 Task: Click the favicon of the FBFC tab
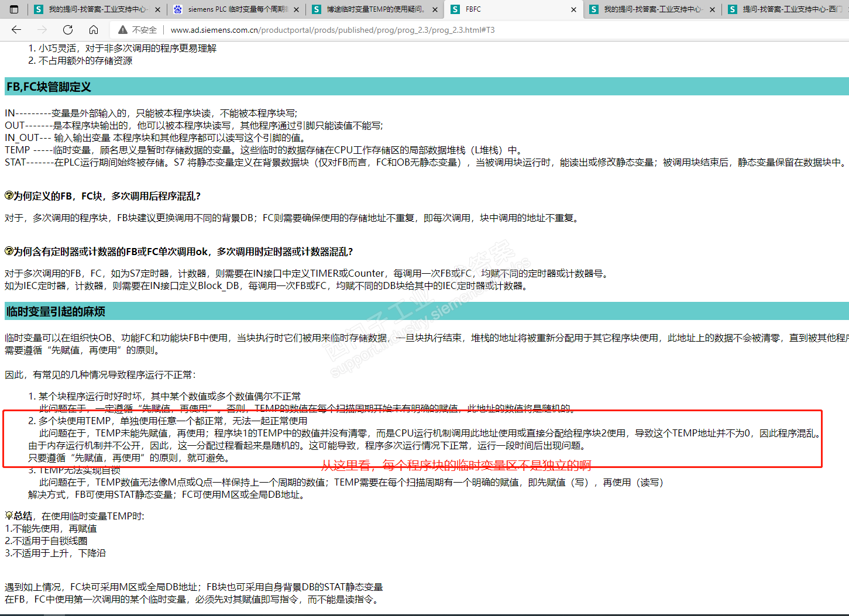(455, 9)
